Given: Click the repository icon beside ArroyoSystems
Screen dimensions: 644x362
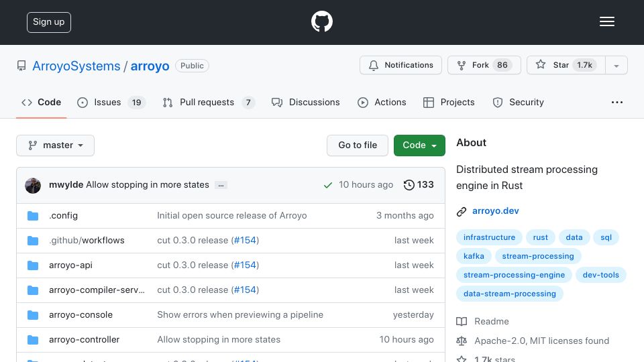Looking at the screenshot, I should point(21,66).
